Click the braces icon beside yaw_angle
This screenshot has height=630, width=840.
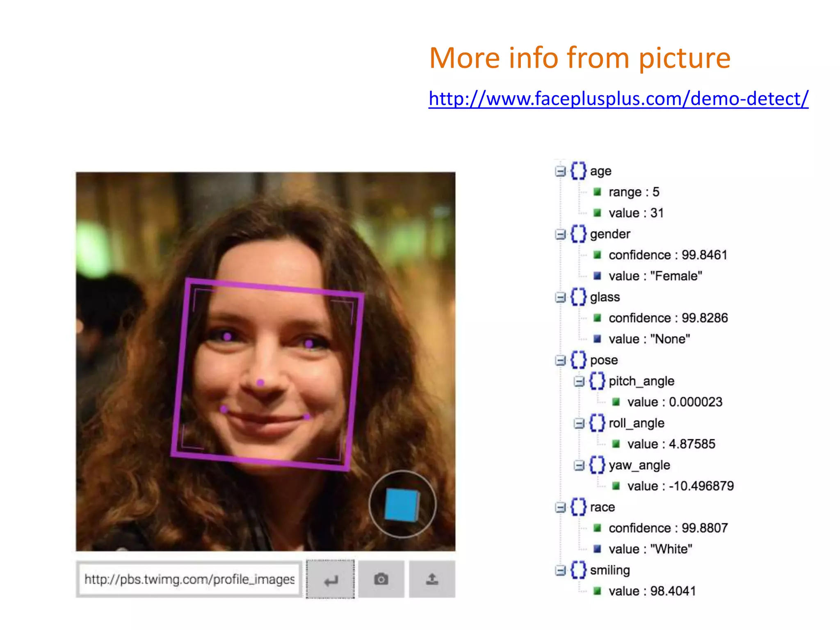[x=597, y=465]
